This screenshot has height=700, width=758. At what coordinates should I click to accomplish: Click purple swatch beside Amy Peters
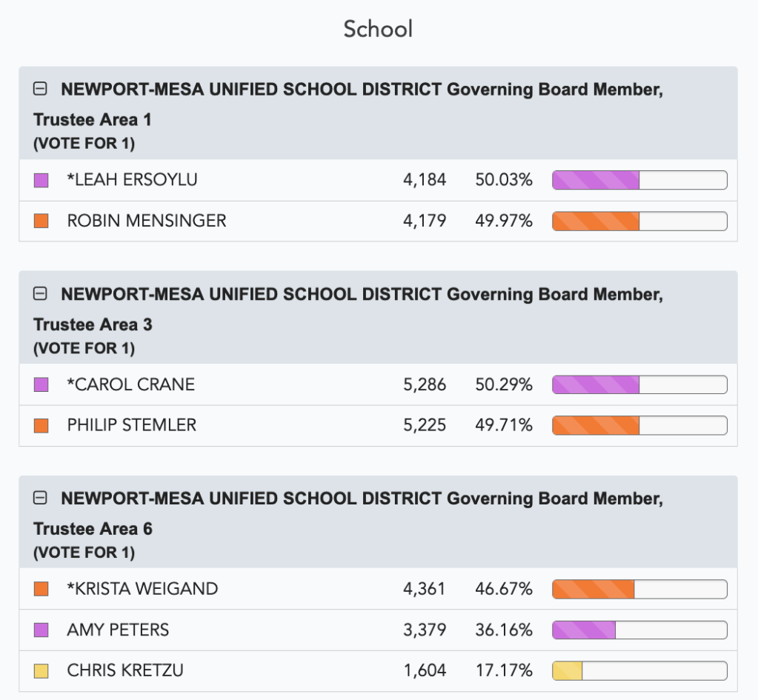pyautogui.click(x=41, y=630)
